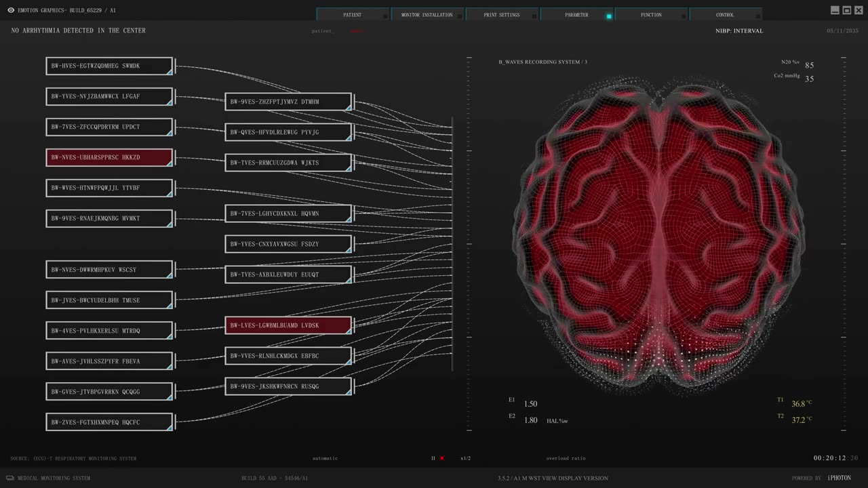The width and height of the screenshot is (868, 488).
Task: Expand corner arrow of BW-WVES-HTNWFPQWJJL node
Action: click(x=170, y=193)
